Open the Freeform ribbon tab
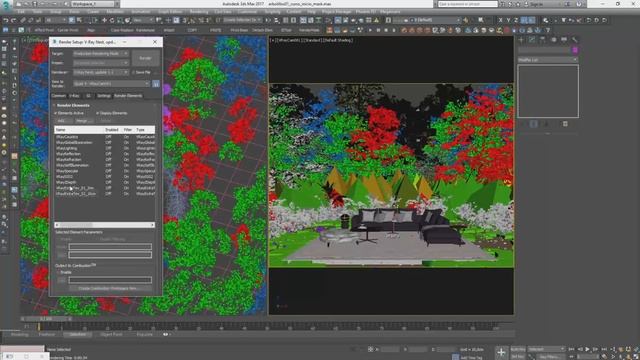Viewport: 640px width, 360px height. tap(47, 334)
